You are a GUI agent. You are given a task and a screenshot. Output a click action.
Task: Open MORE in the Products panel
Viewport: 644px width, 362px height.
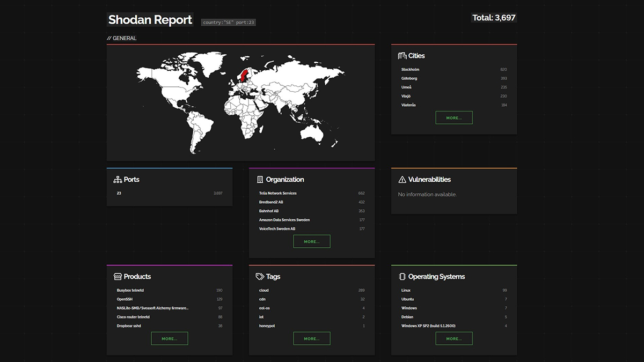point(170,338)
